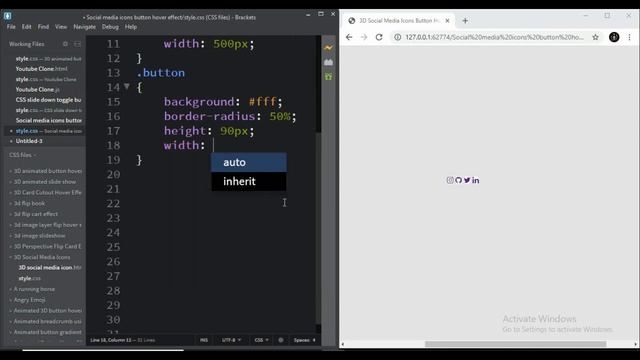Click Spaces indentation toggle in status bar
The height and width of the screenshot is (360, 640).
(x=302, y=340)
